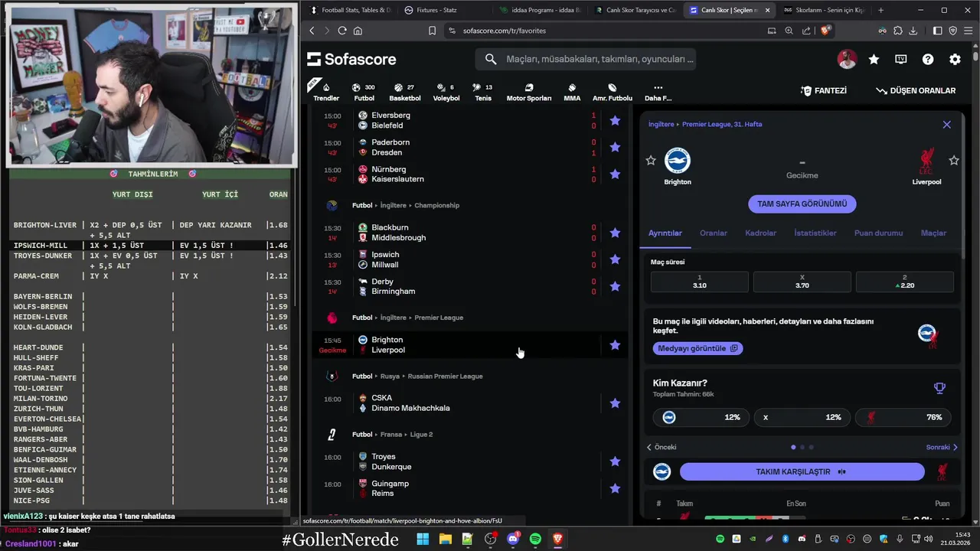Open File Explorer from the taskbar
This screenshot has width=980, height=551.
click(445, 539)
